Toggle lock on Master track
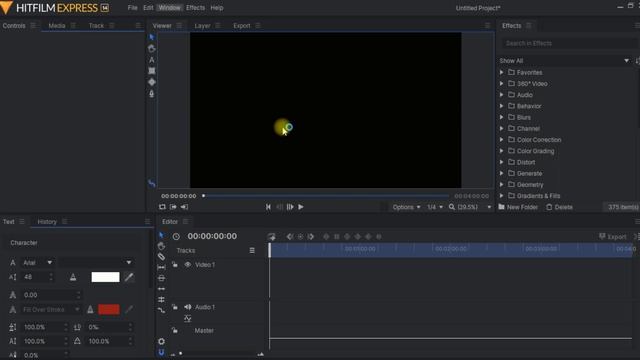The height and width of the screenshot is (360, 640). tap(175, 330)
